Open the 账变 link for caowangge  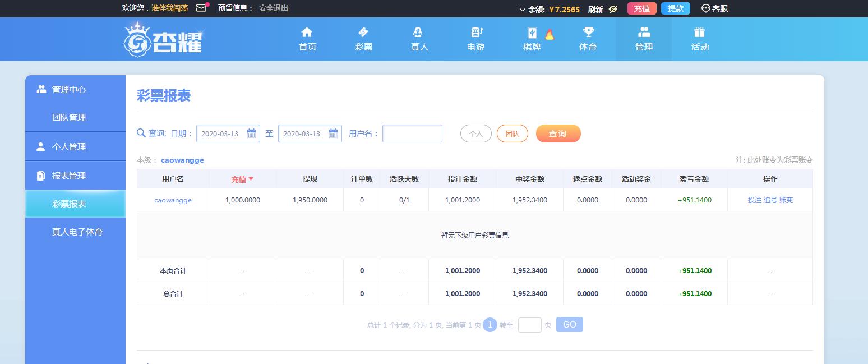tap(786, 200)
